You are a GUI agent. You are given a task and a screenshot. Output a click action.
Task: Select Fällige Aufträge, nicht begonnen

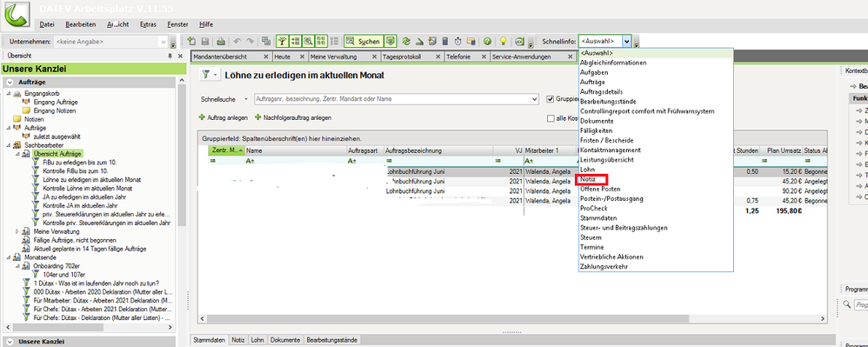pos(75,240)
